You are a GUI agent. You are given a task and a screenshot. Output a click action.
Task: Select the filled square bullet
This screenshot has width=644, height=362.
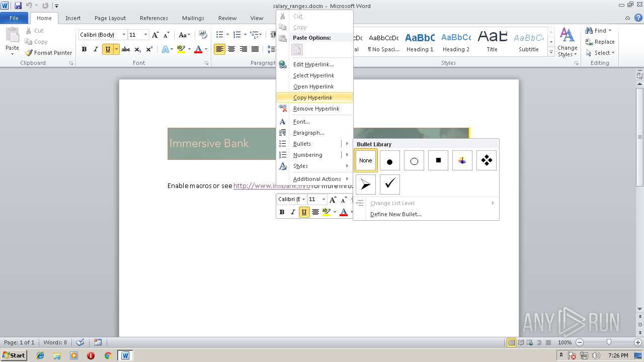(x=438, y=161)
